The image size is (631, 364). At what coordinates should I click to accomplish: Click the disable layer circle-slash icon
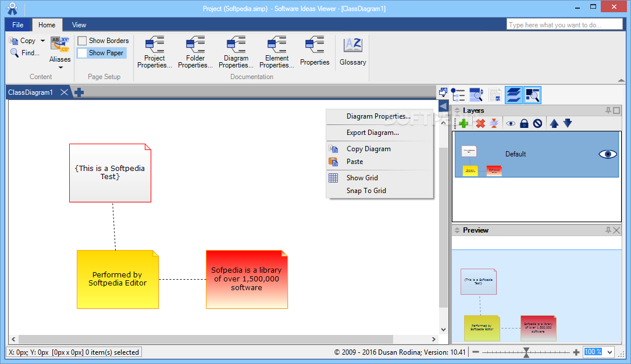[537, 123]
